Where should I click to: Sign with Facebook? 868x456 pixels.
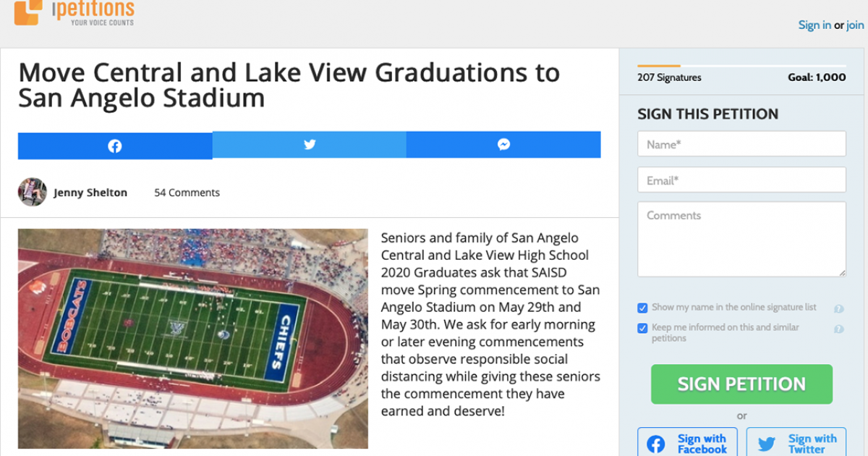coord(687,442)
